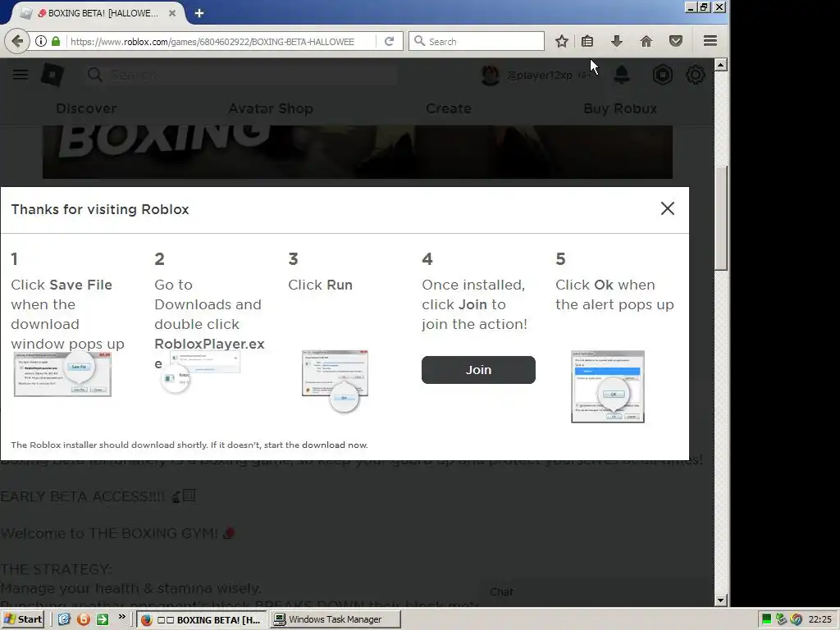Switch to Windows Task Manager in taskbar
840x630 pixels.
335,620
